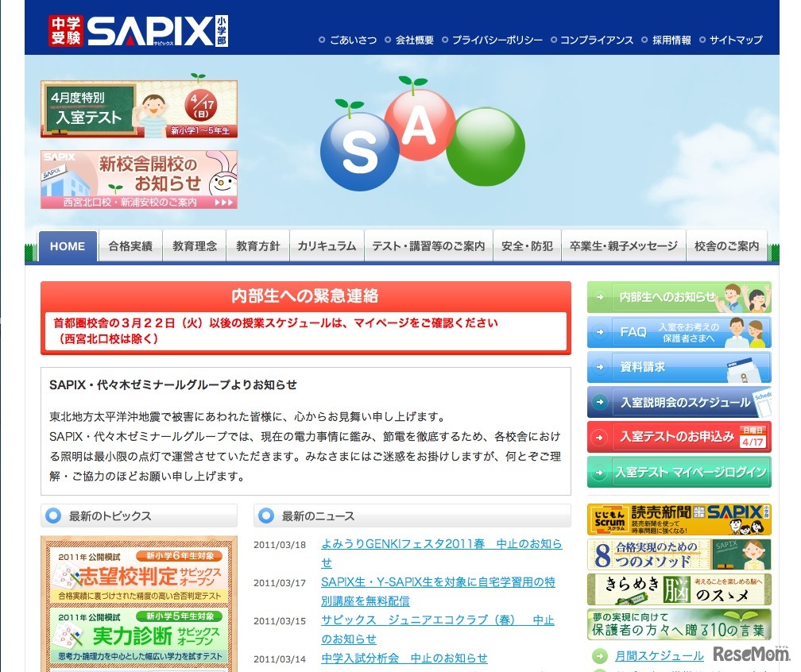The width and height of the screenshot is (801, 672).
Task: Open the 合格実現のための8つのメソッド banner
Action: [x=679, y=554]
